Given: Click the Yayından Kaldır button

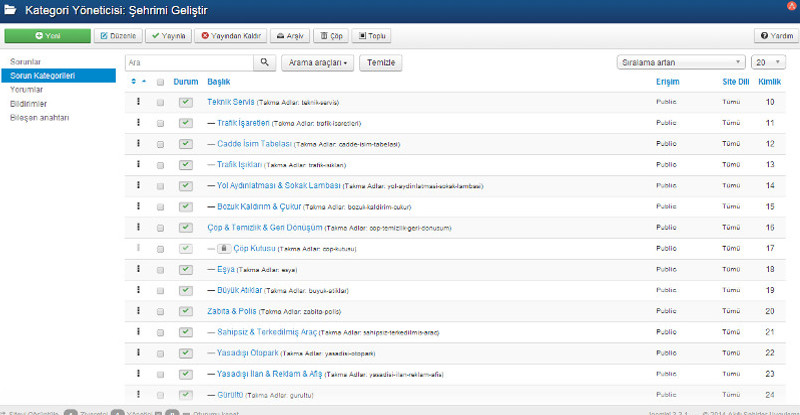Looking at the screenshot, I should click(x=231, y=36).
